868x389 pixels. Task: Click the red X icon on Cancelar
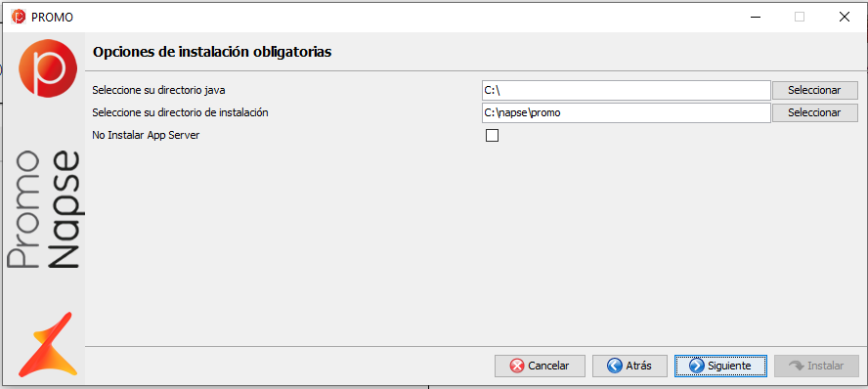point(516,366)
